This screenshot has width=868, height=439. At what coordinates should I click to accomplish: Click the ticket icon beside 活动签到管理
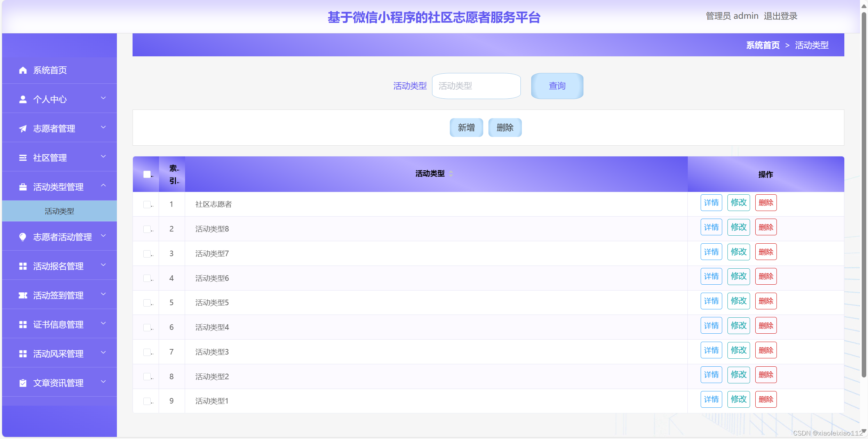click(x=23, y=295)
